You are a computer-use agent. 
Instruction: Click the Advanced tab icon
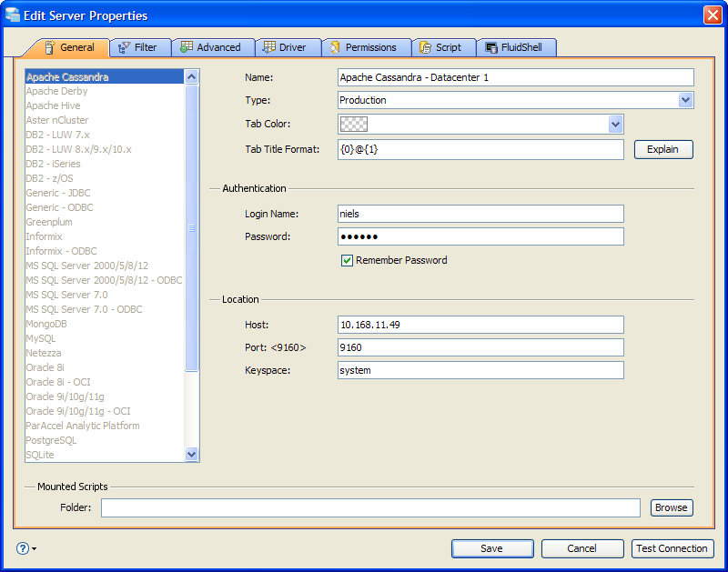(x=187, y=47)
